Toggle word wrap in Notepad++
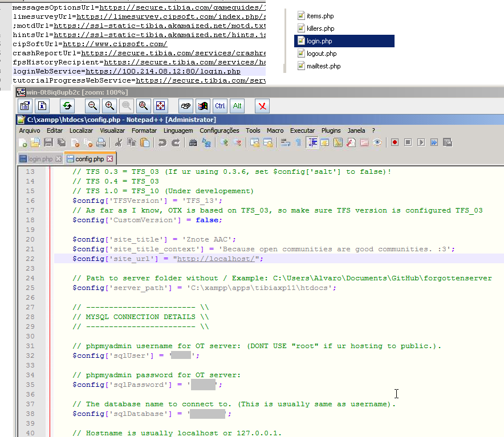 (x=286, y=142)
